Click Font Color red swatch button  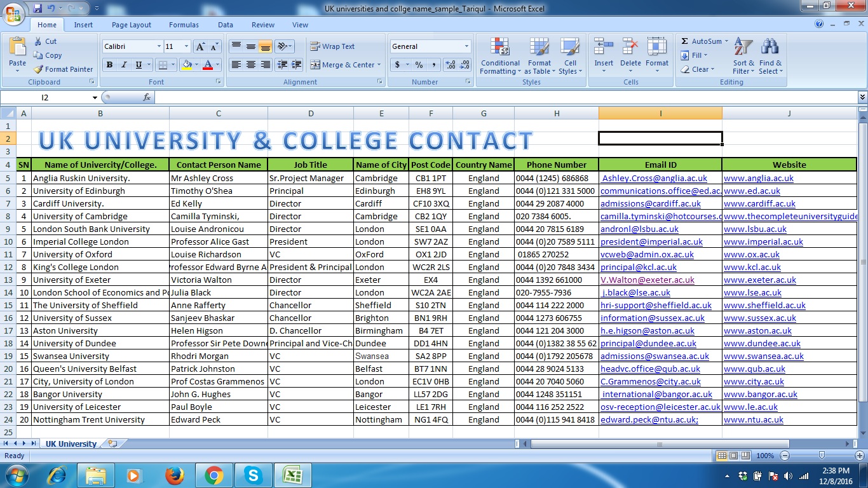(207, 65)
